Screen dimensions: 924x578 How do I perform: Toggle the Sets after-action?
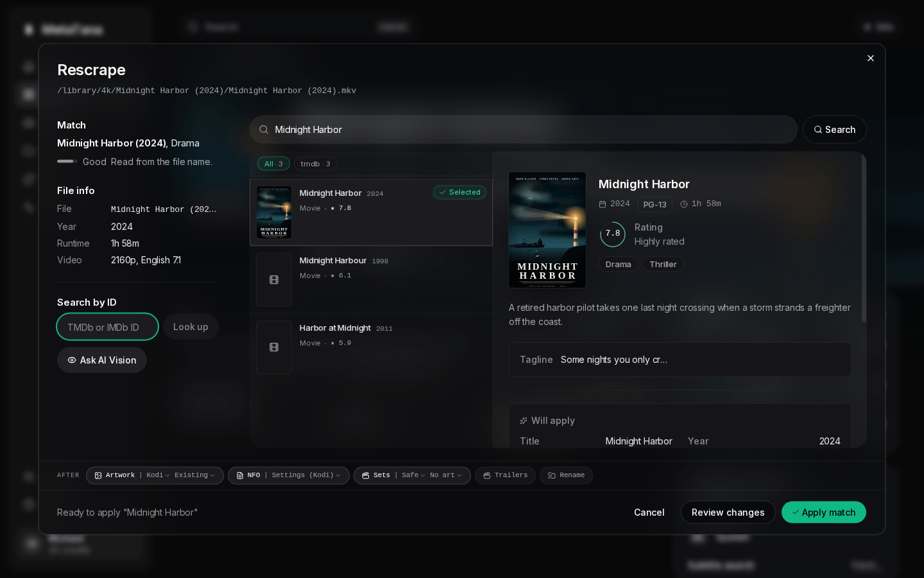[x=376, y=476]
